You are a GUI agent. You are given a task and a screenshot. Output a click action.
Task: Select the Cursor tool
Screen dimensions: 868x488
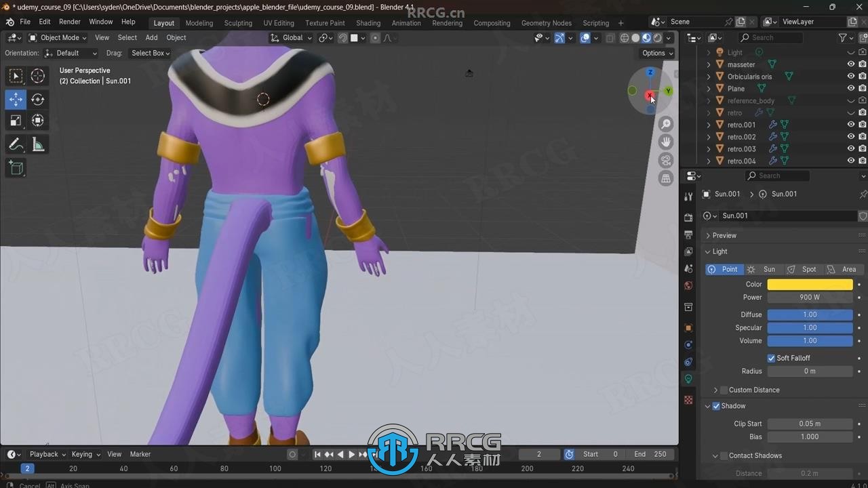pos(38,76)
